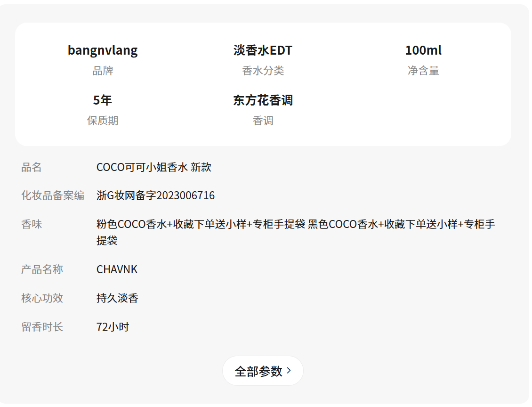Click the 化妆品备案编 row label

(x=53, y=195)
